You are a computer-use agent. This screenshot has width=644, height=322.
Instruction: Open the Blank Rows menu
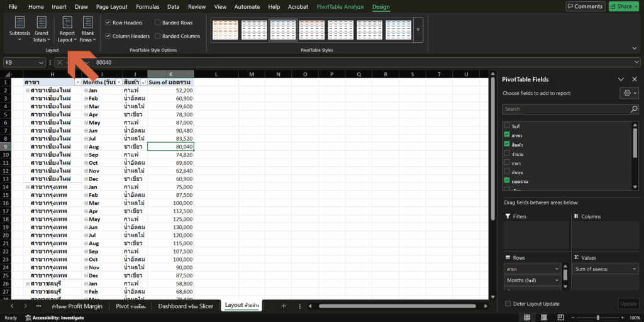(x=87, y=29)
